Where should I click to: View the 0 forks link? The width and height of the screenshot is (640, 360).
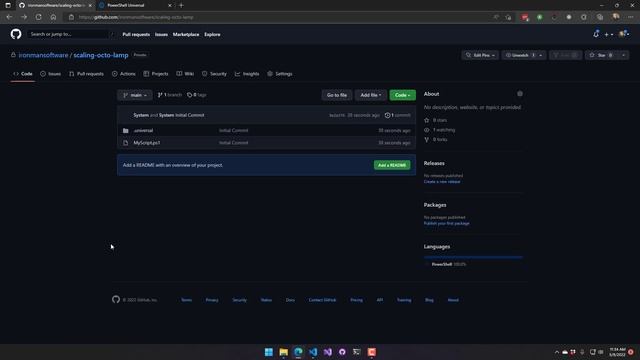click(x=436, y=140)
